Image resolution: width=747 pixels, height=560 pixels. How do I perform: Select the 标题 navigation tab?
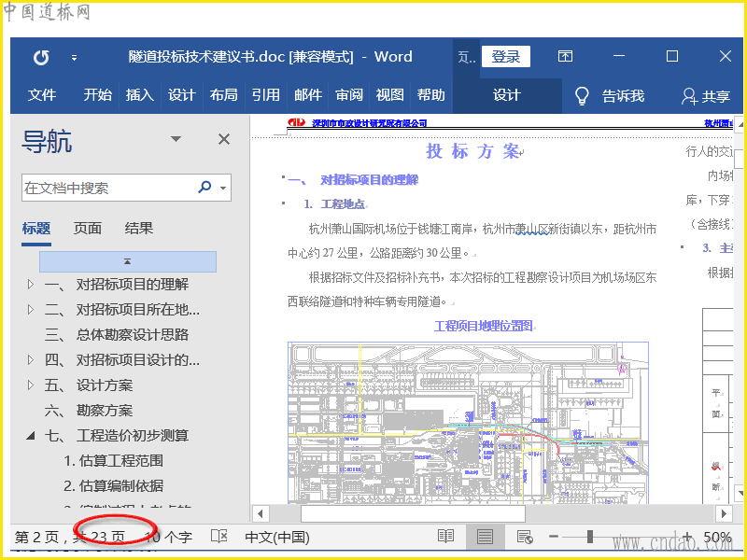[36, 228]
